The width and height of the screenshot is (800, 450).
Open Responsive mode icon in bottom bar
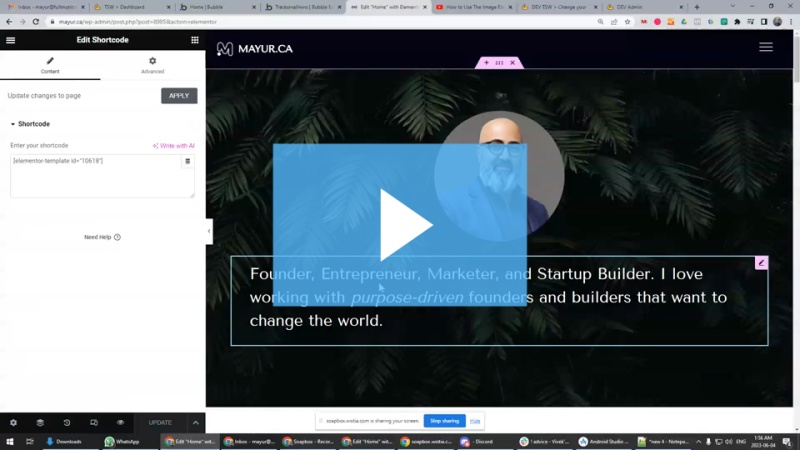[94, 422]
